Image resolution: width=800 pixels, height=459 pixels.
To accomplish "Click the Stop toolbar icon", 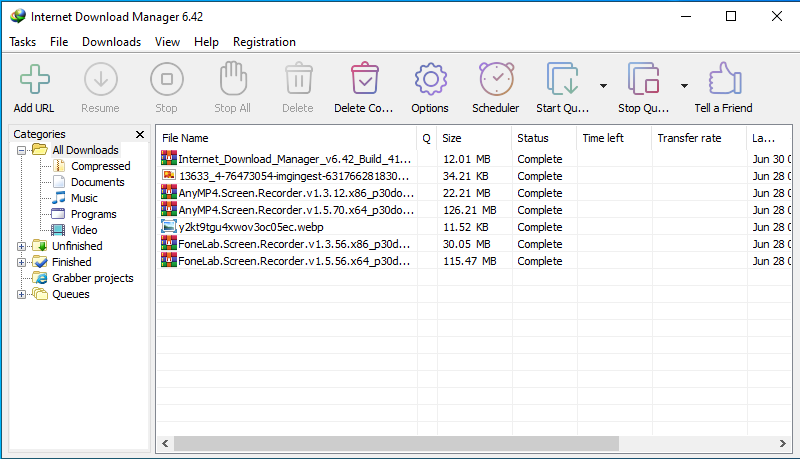I will (x=166, y=79).
